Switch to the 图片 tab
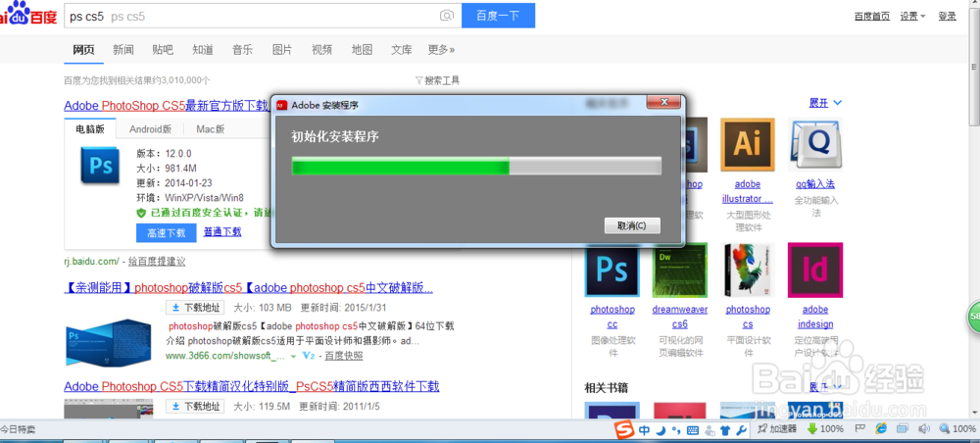Image resolution: width=980 pixels, height=443 pixels. [x=282, y=49]
